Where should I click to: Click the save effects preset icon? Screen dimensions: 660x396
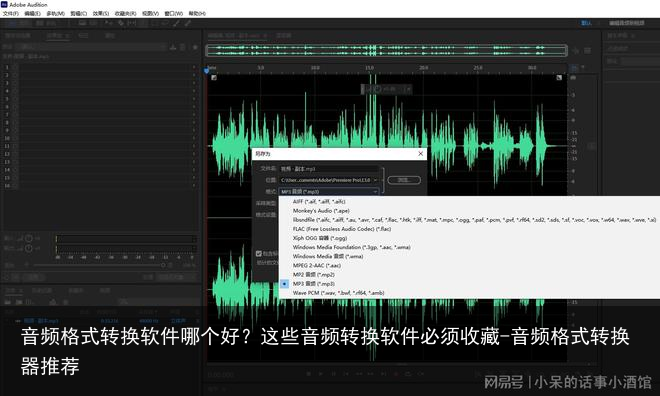[173, 47]
